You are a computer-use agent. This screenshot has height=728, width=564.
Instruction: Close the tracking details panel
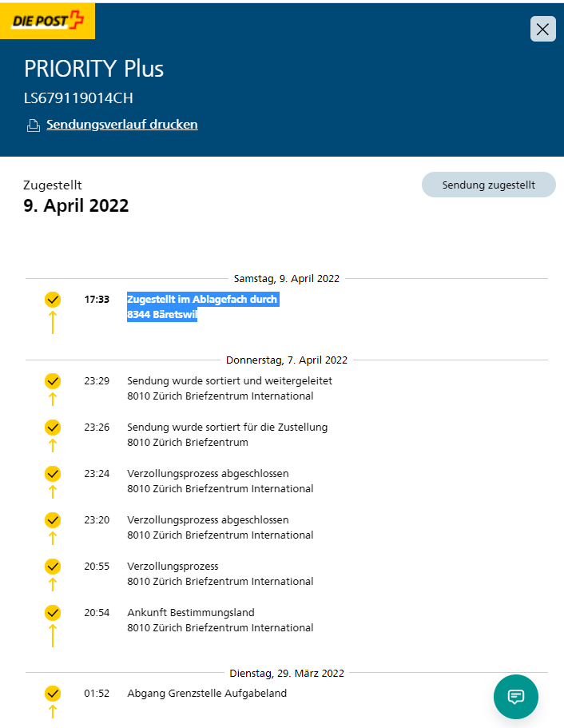tap(542, 30)
